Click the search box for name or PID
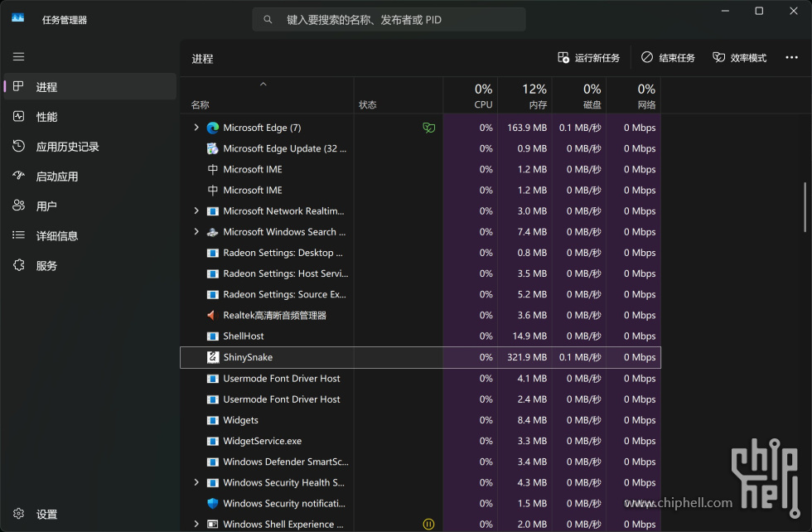The image size is (812, 532). [x=389, y=19]
